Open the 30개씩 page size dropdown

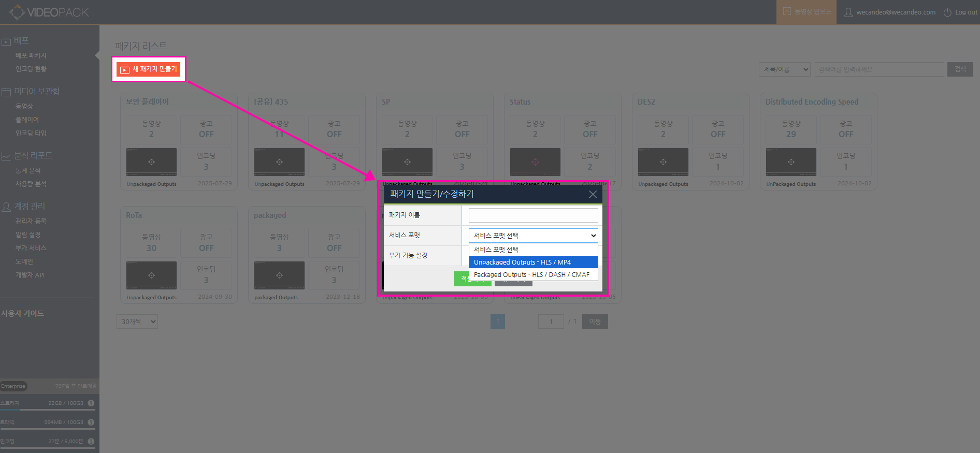[137, 322]
